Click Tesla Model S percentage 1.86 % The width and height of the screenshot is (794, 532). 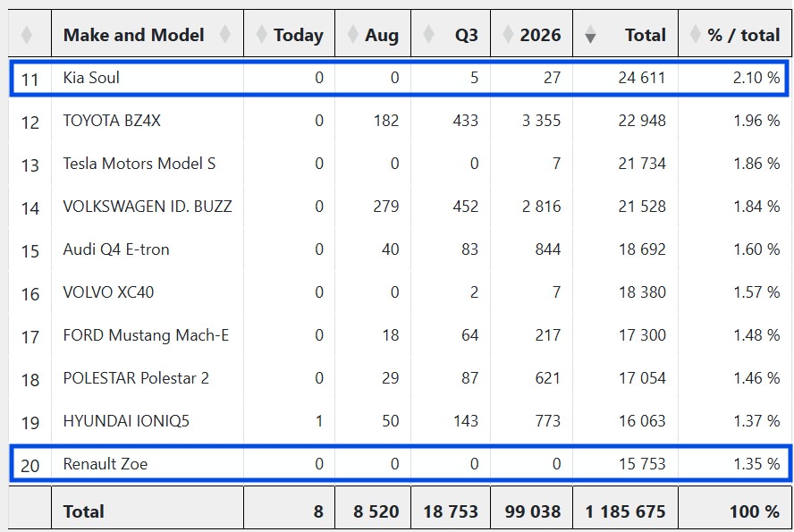click(x=756, y=164)
